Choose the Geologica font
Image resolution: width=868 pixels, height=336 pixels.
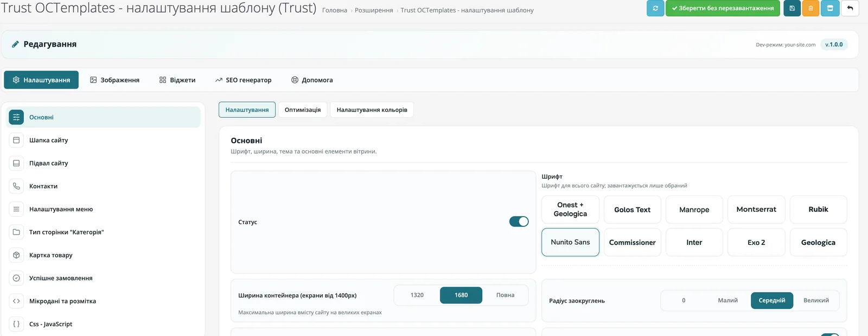[x=818, y=242]
